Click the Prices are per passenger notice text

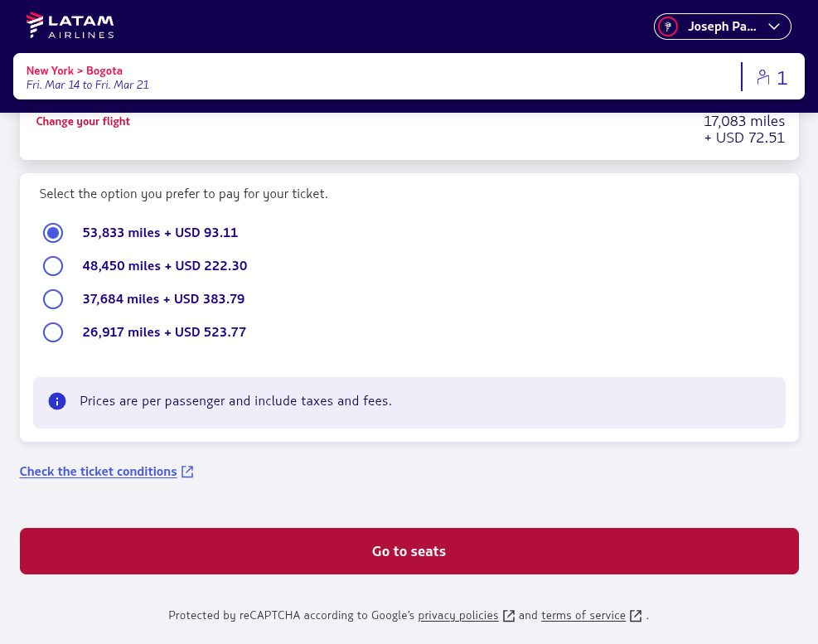click(x=236, y=401)
